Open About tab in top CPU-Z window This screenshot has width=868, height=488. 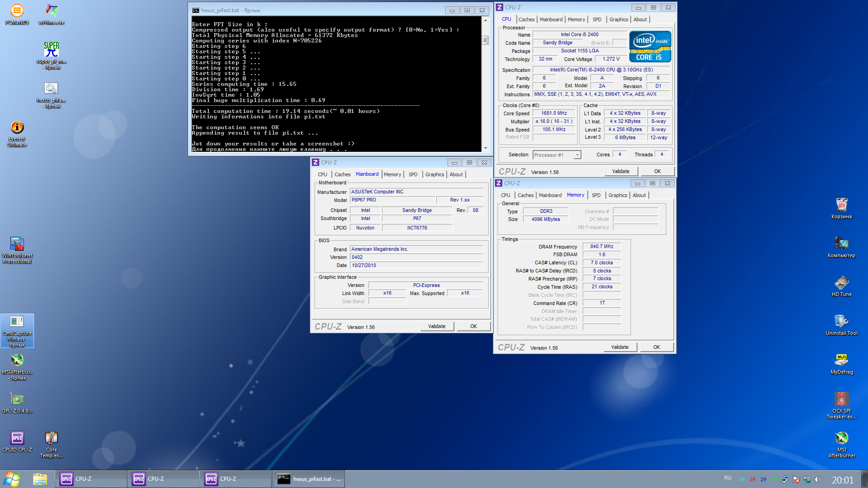640,19
